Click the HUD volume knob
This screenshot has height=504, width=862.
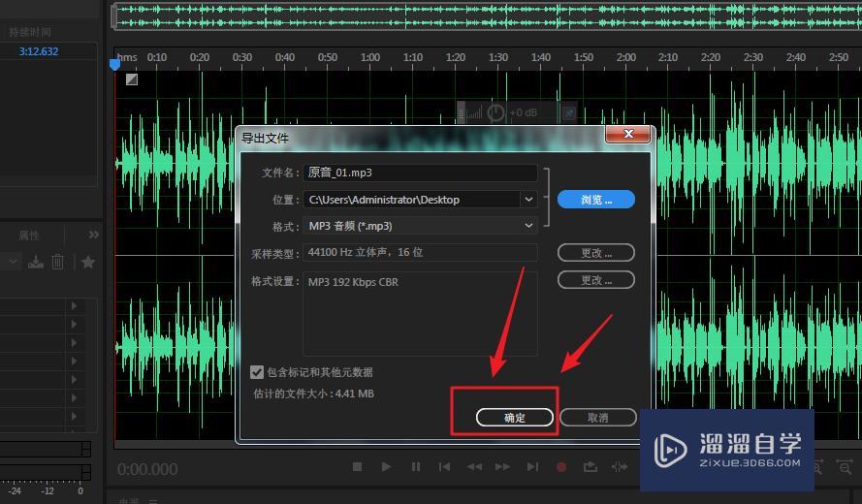pyautogui.click(x=495, y=112)
